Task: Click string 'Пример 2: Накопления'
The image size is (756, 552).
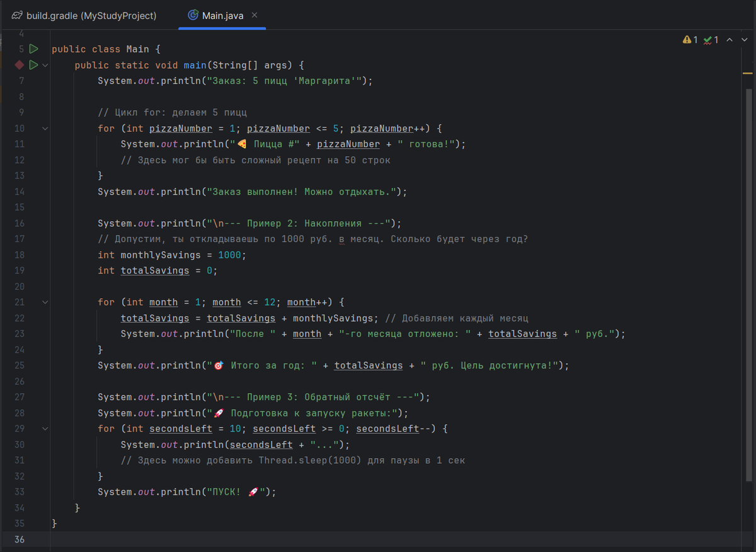Action: [304, 223]
